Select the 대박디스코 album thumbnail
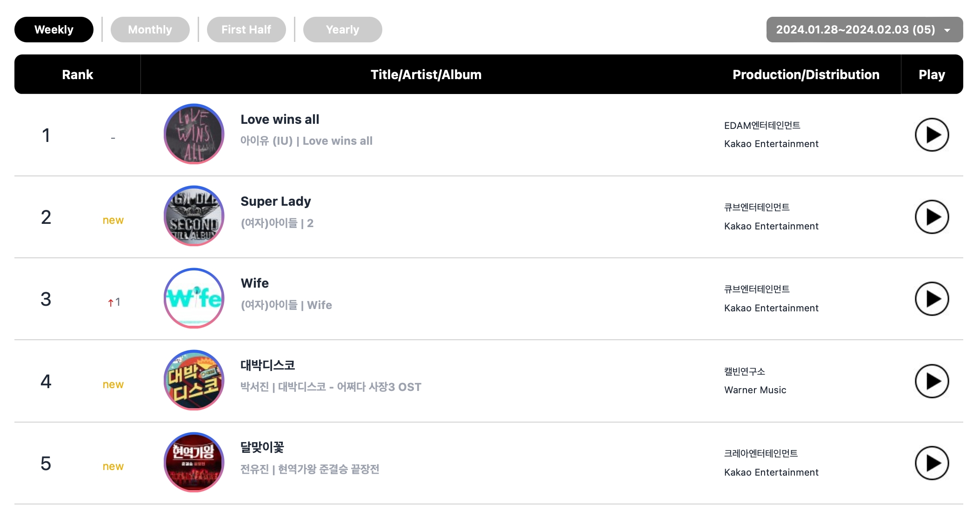 pyautogui.click(x=194, y=380)
